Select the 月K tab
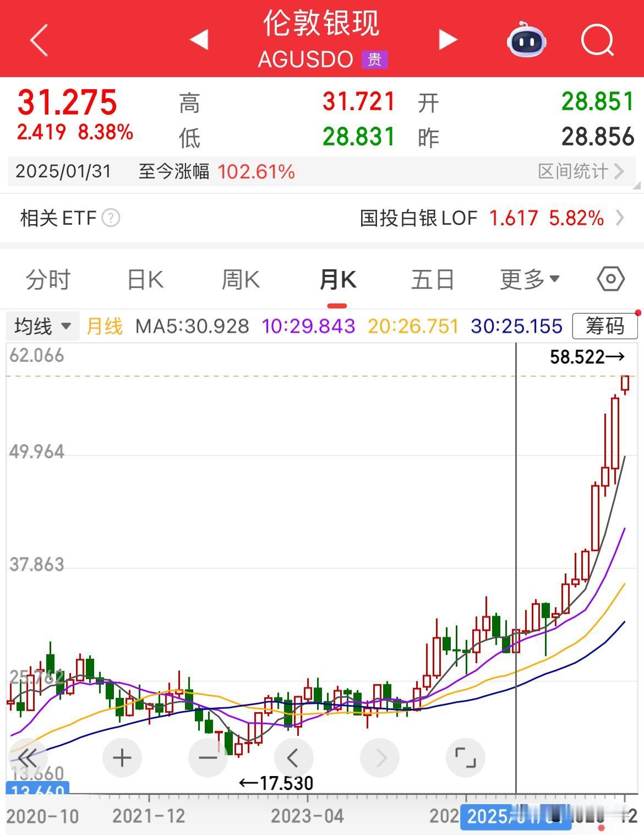 pos(337,280)
